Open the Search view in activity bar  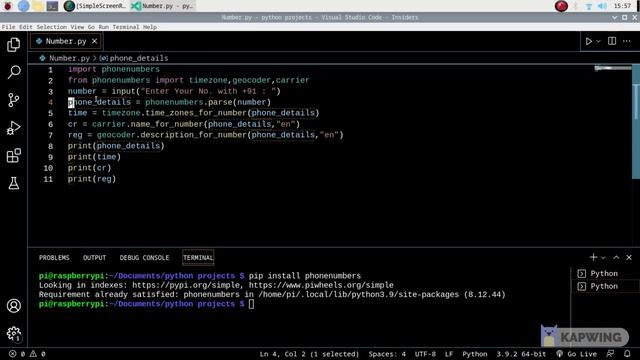[x=13, y=72]
